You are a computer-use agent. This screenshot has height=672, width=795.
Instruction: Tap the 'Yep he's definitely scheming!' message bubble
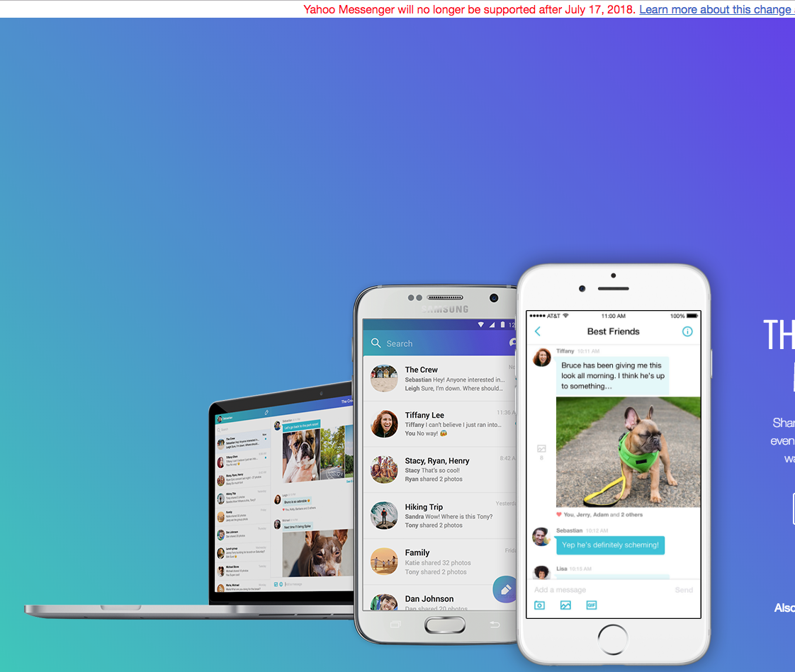(x=610, y=545)
